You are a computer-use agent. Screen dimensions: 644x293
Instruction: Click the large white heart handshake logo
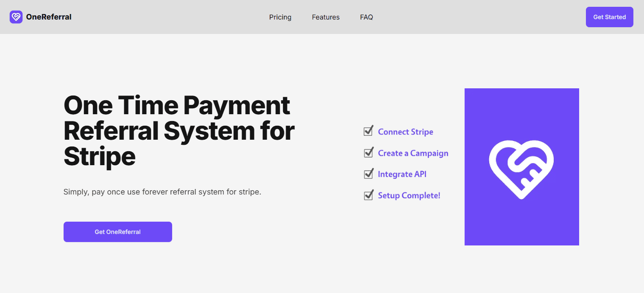[521, 169]
